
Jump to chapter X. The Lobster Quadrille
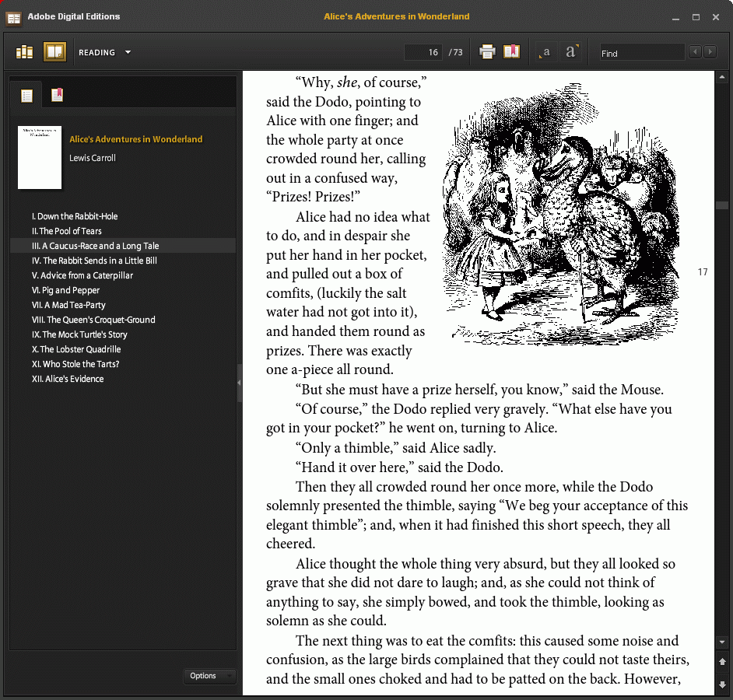tap(76, 349)
